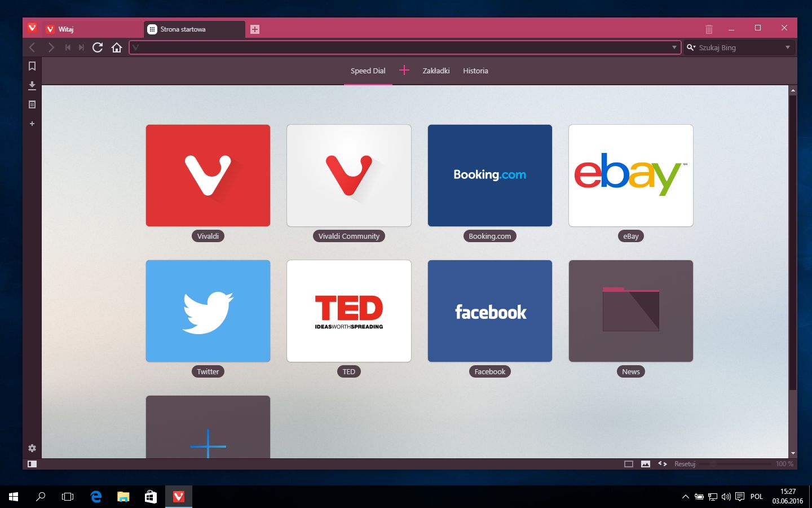The width and height of the screenshot is (812, 508).
Task: Launch Microsoft Edge from taskbar
Action: (x=96, y=497)
